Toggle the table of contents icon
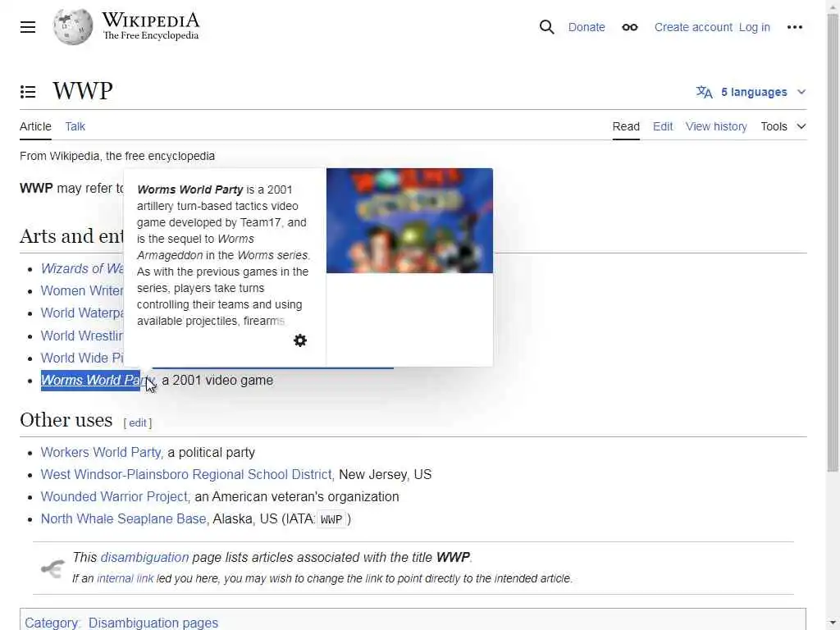The width and height of the screenshot is (840, 630). point(28,92)
